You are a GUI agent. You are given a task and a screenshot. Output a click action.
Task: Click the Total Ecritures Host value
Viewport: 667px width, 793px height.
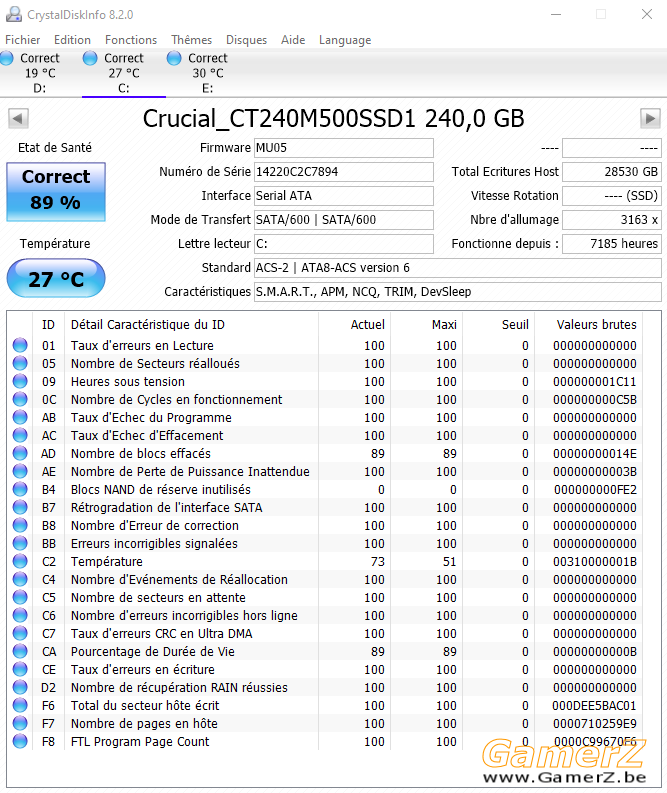click(x=612, y=172)
